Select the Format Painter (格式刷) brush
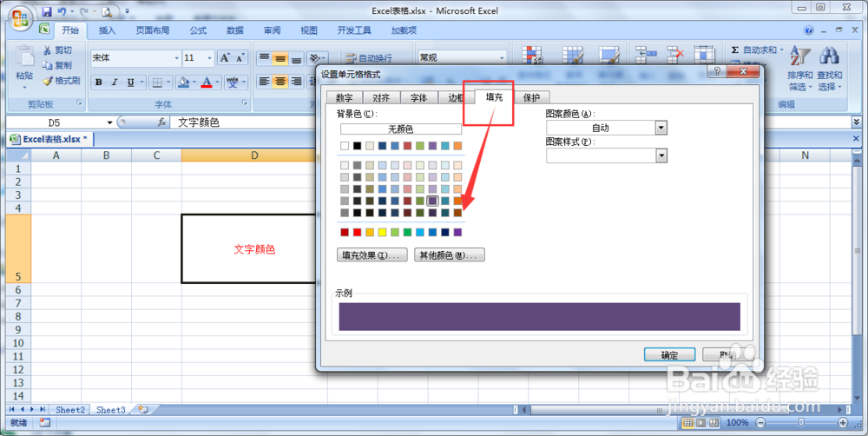This screenshot has height=436, width=868. pyautogui.click(x=48, y=81)
